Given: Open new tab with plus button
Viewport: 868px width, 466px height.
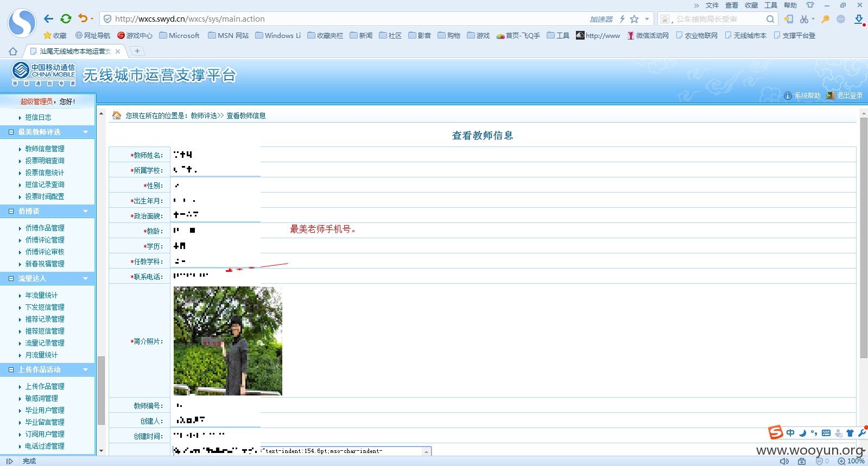Looking at the screenshot, I should [x=137, y=51].
